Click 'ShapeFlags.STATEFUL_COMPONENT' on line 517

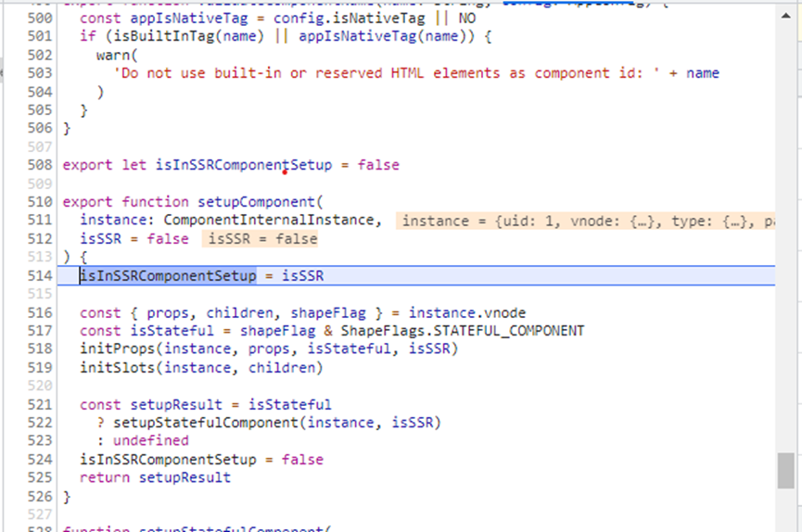[x=463, y=331]
